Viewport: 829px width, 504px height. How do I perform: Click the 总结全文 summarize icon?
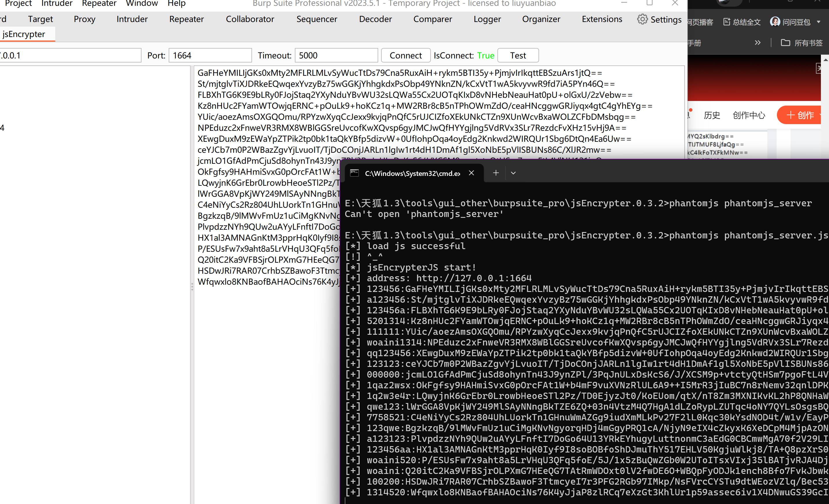tap(726, 22)
